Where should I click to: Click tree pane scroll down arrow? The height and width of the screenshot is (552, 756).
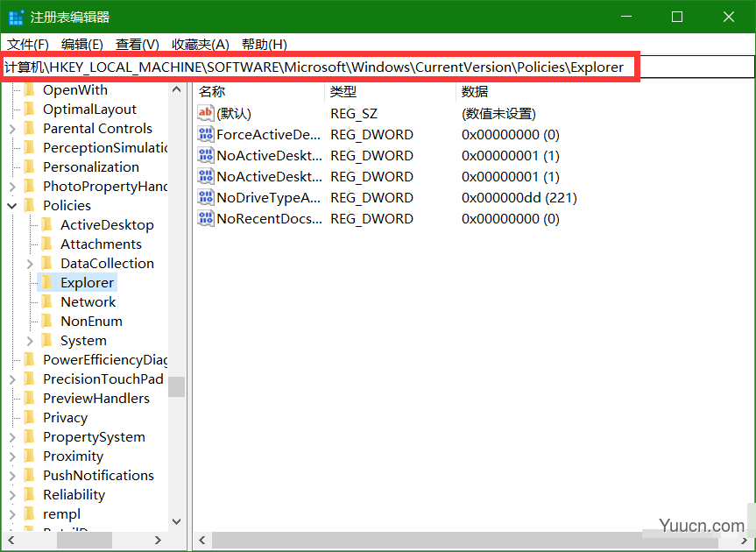[176, 521]
